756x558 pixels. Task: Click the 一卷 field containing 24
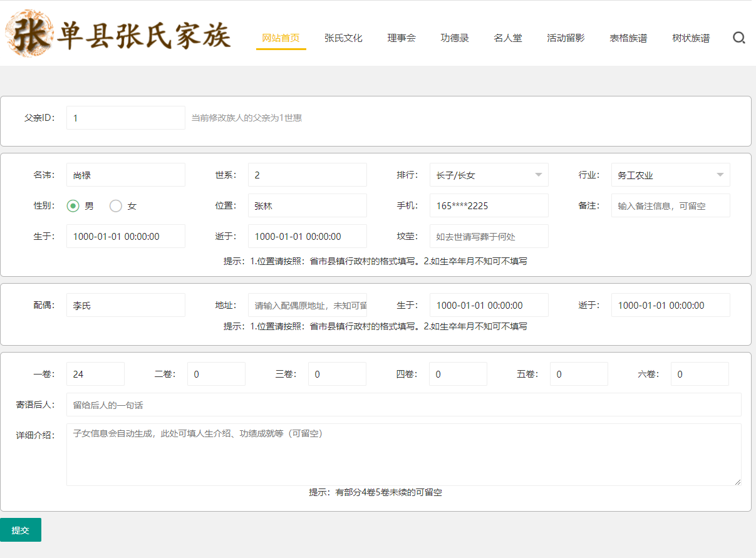[x=95, y=374]
